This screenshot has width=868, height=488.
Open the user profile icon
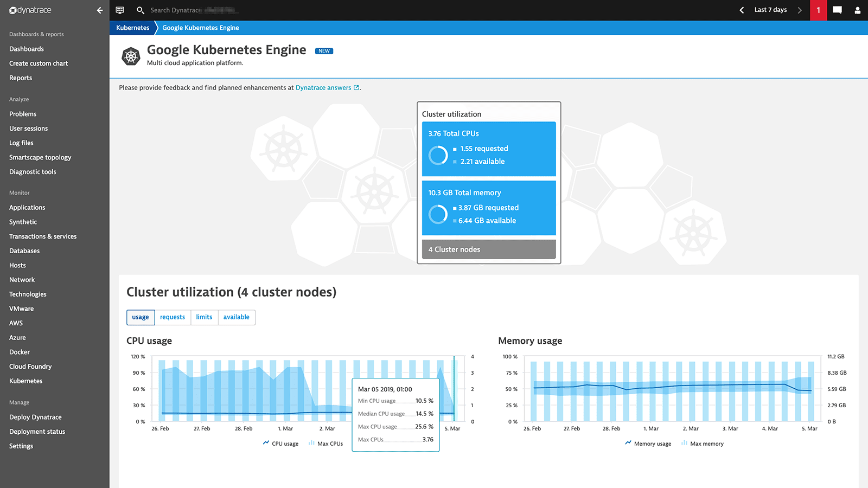pos(857,10)
